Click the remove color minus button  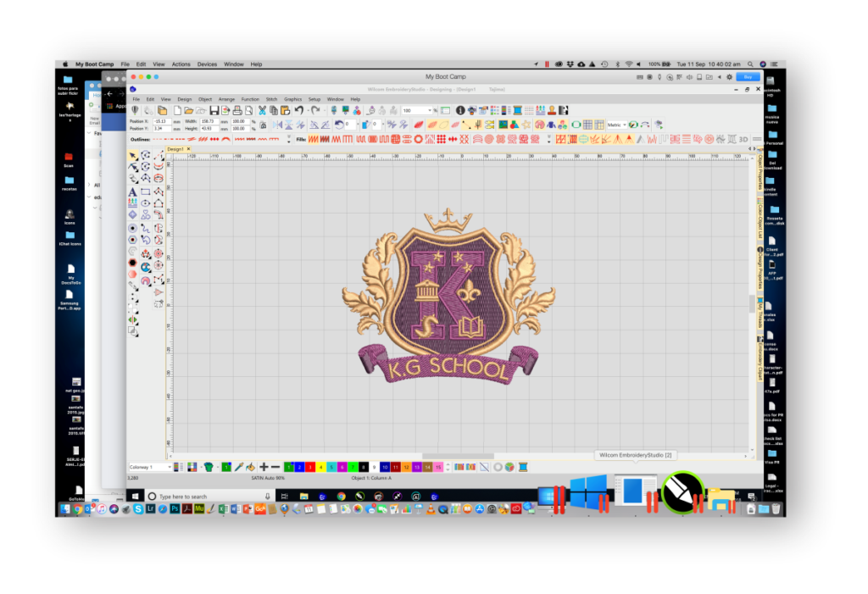(275, 467)
